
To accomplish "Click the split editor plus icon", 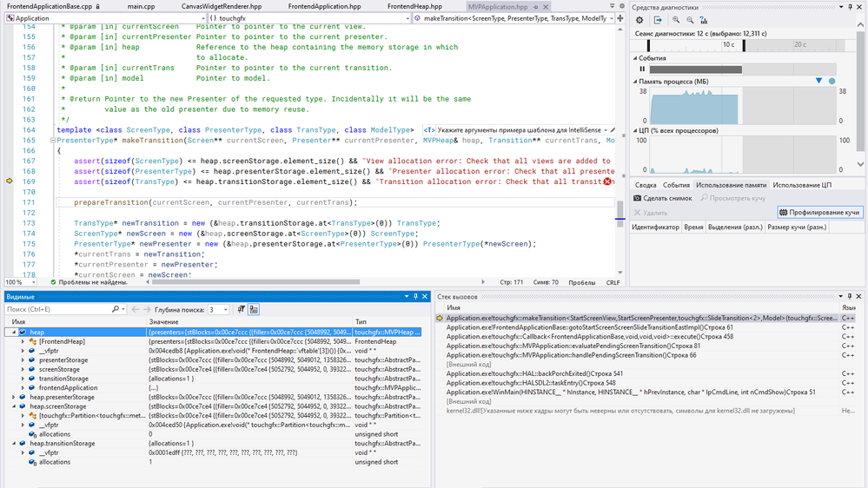I will (620, 18).
